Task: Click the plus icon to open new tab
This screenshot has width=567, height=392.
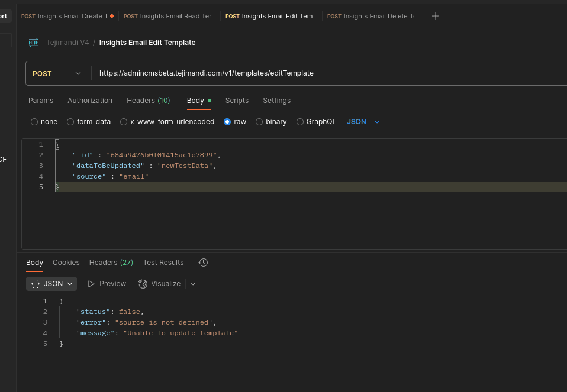Action: tap(436, 16)
